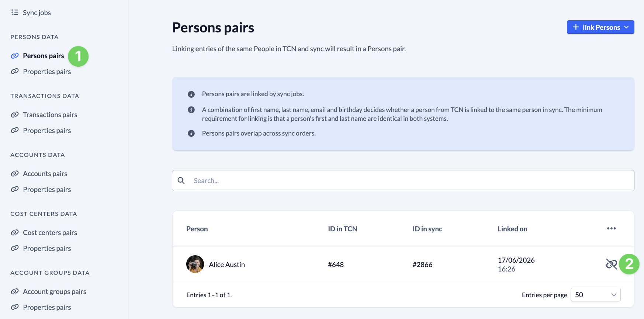Screen dimensions: 644x319
Task: Click the link icon beside Cost centers pairs
Action: click(x=15, y=232)
